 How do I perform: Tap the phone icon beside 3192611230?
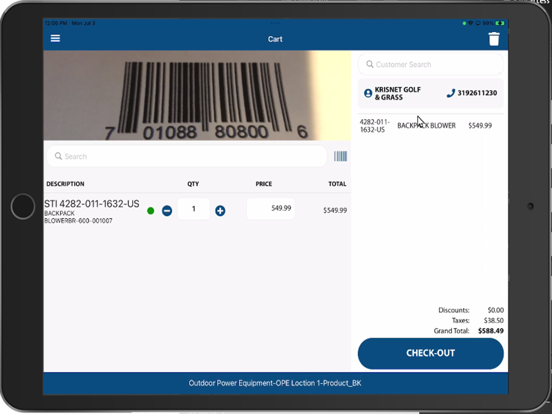(451, 93)
